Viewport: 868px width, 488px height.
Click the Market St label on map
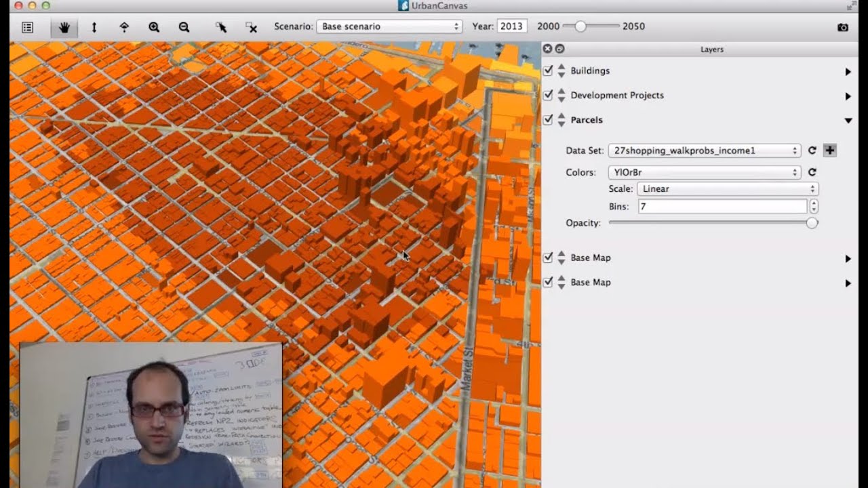click(468, 369)
